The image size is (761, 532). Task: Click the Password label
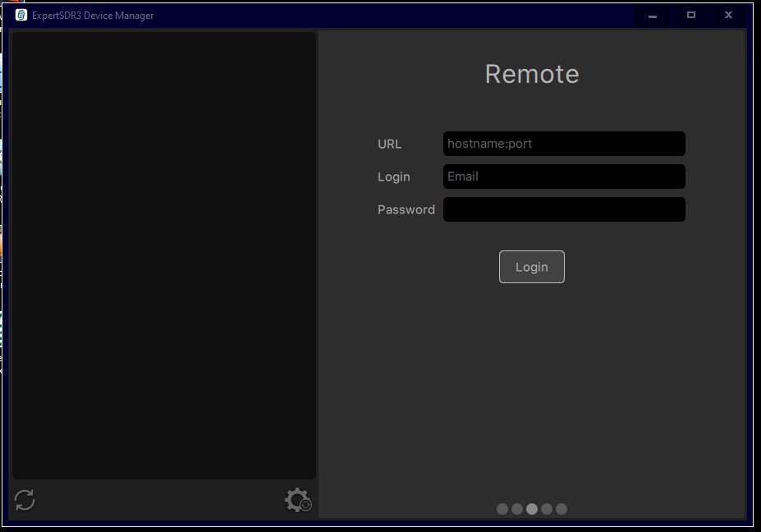tap(406, 209)
